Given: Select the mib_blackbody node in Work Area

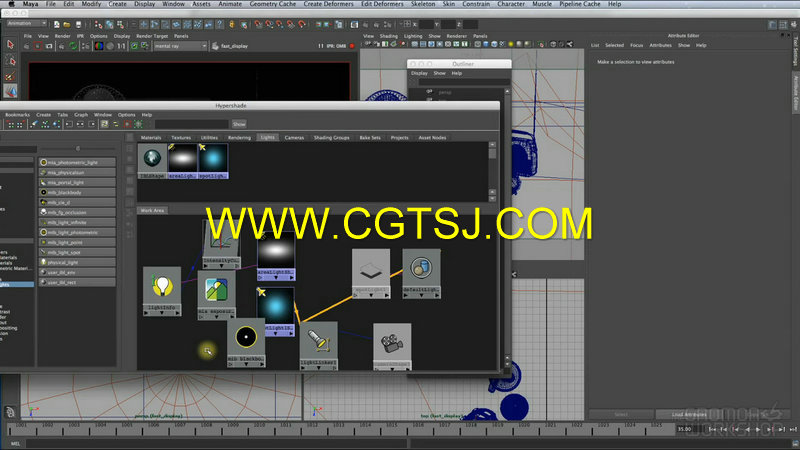Looking at the screenshot, I should pyautogui.click(x=246, y=342).
